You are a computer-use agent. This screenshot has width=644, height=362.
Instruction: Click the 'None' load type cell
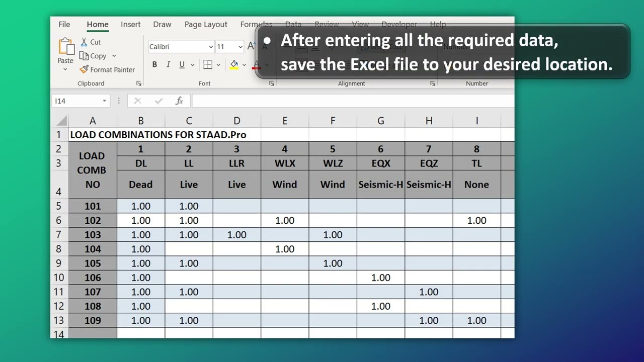[477, 185]
